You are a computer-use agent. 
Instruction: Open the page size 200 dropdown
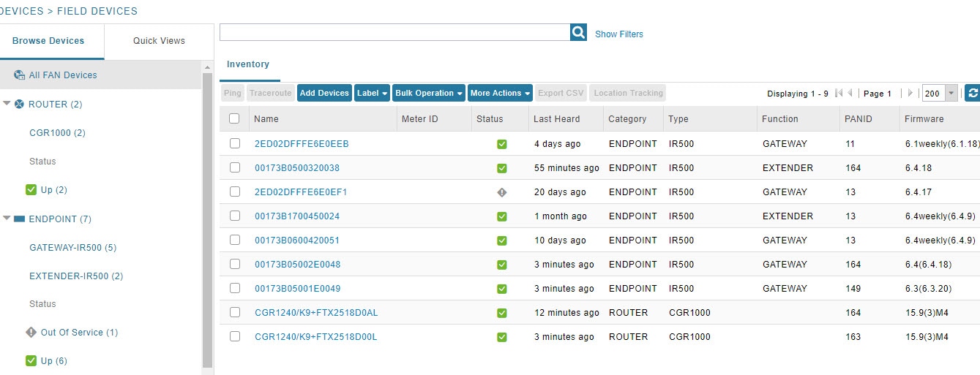[951, 94]
